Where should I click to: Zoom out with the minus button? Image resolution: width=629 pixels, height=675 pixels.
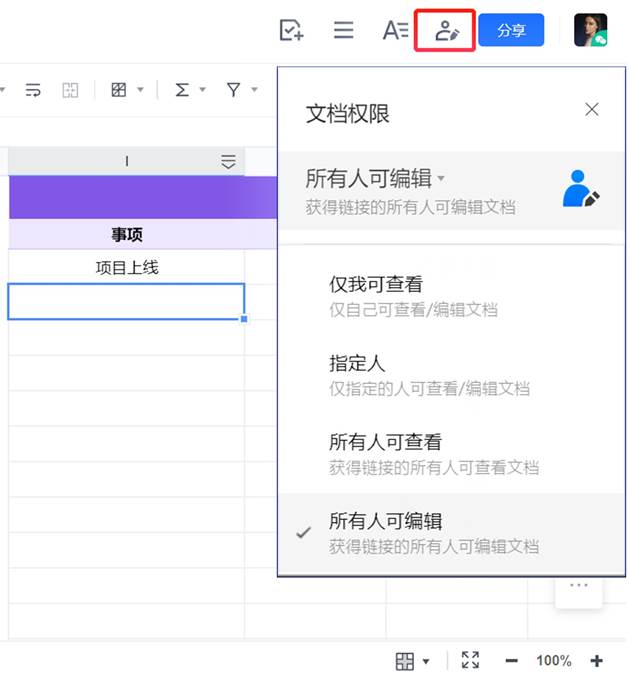click(511, 660)
